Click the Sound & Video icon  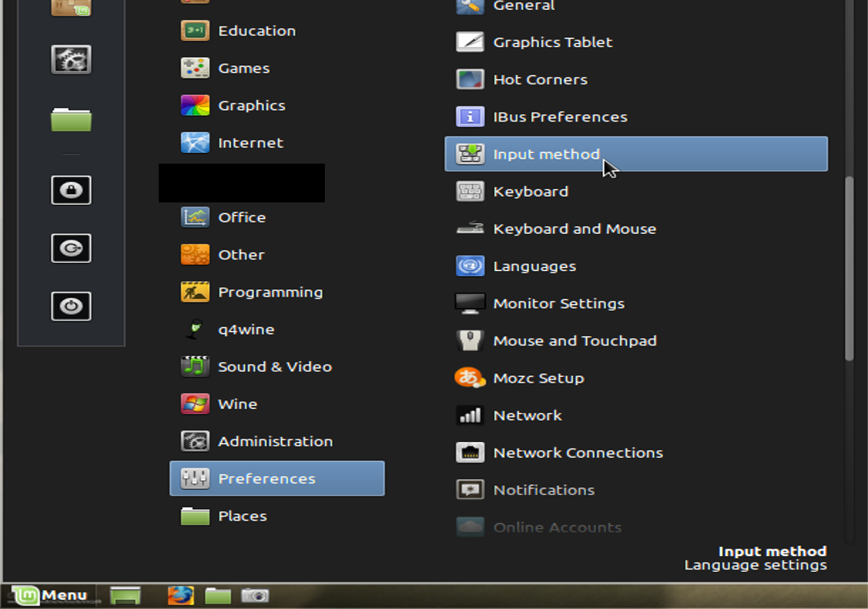click(x=195, y=366)
